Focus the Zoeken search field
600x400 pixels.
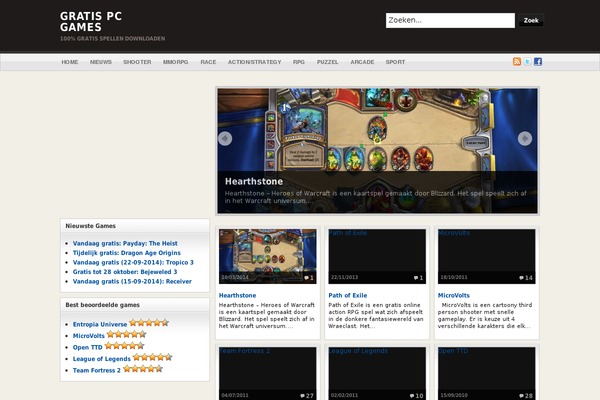pyautogui.click(x=450, y=20)
